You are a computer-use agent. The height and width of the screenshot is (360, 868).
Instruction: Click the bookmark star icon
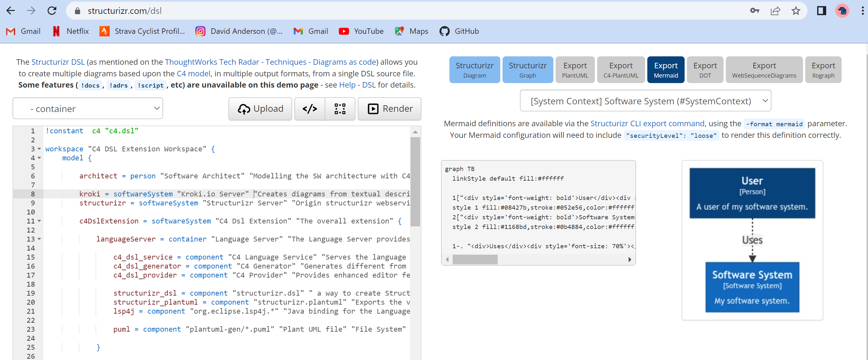tap(796, 10)
